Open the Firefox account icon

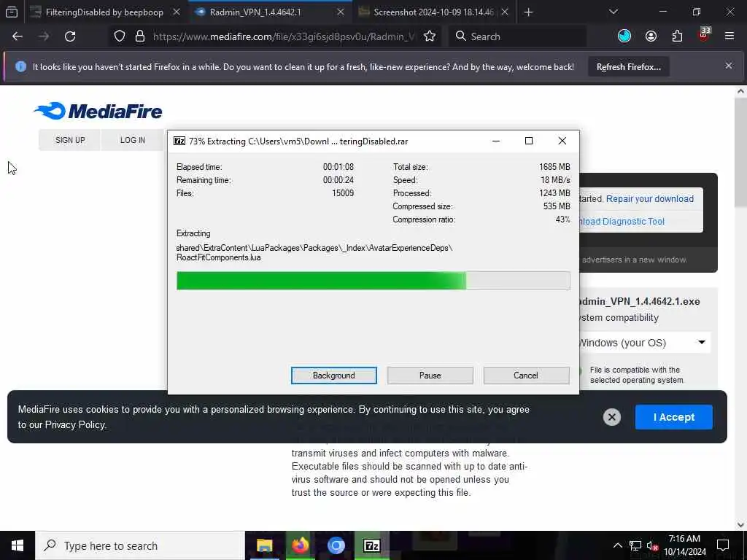click(651, 36)
